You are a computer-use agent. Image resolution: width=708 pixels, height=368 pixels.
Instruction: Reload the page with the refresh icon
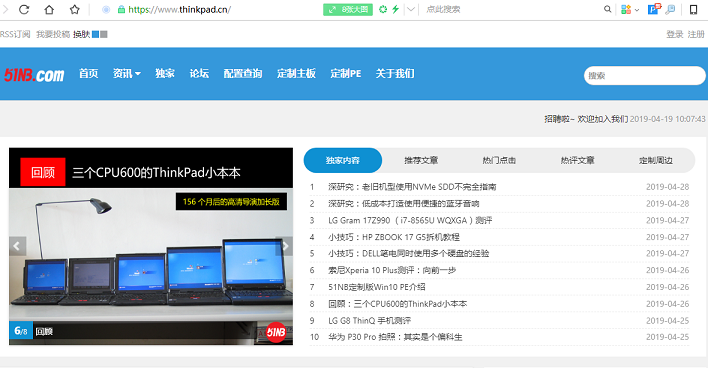[24, 9]
